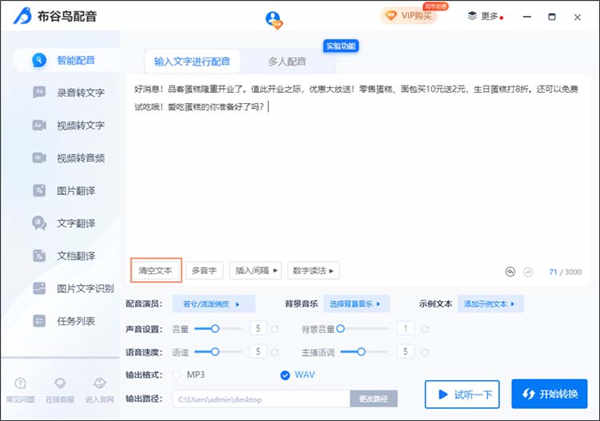Click the 71 / 3000 character counter
Image resolution: width=600 pixels, height=421 pixels.
[x=565, y=272]
